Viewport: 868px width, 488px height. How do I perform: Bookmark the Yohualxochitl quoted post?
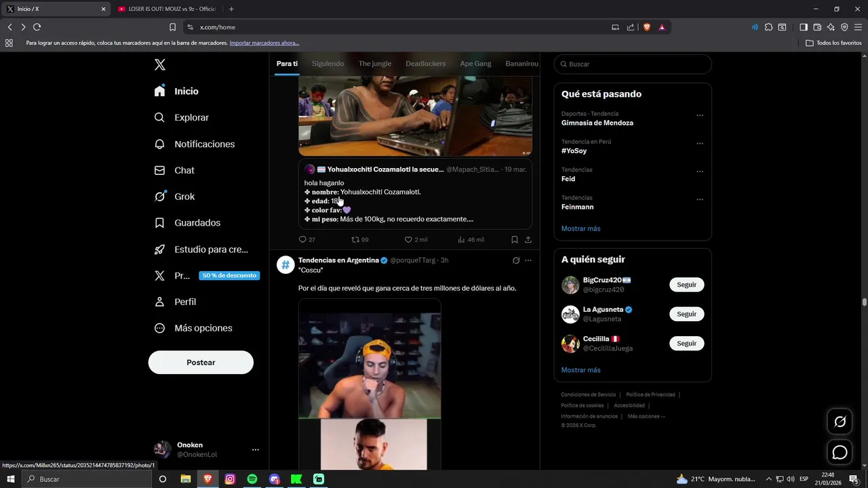515,239
